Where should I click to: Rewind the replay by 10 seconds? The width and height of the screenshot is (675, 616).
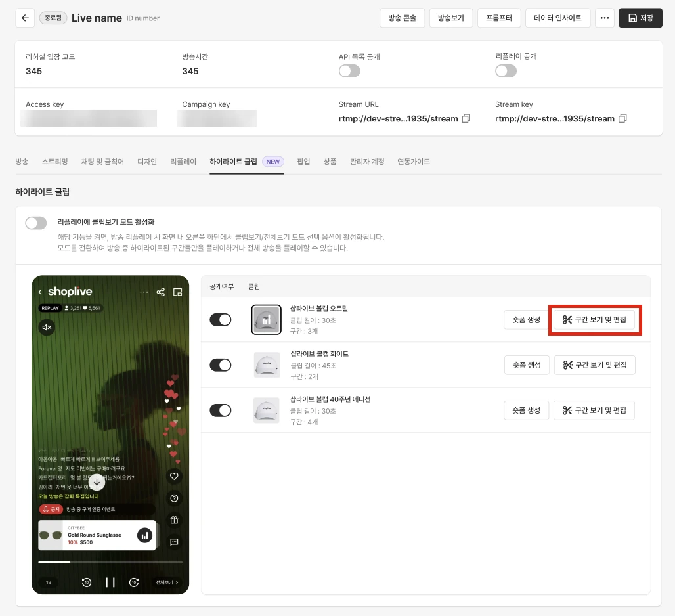(x=87, y=583)
